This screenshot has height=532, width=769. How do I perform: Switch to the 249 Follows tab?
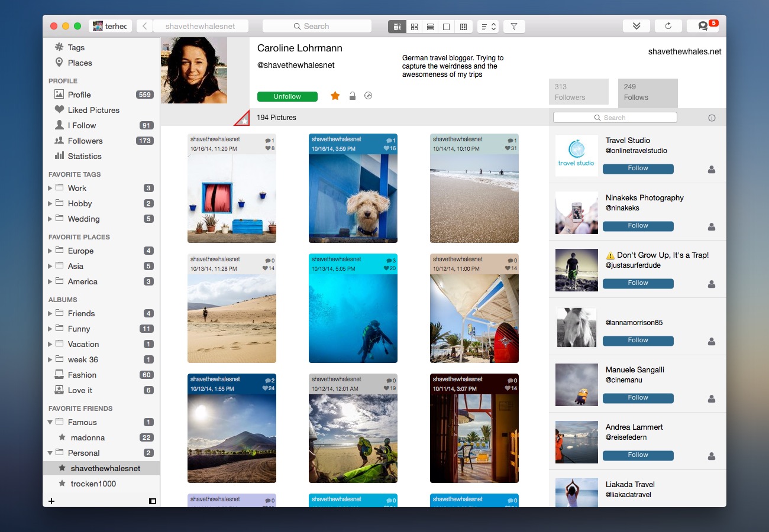648,93
